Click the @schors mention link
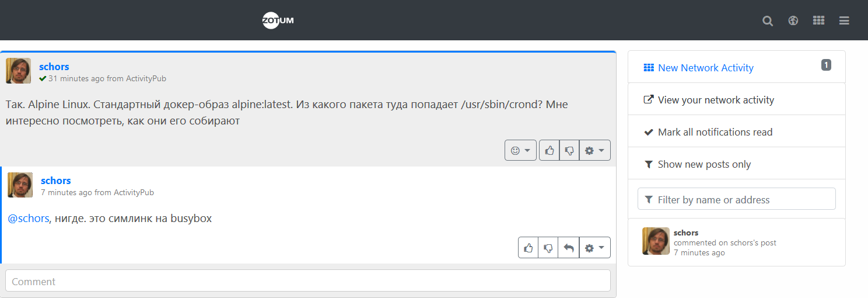The width and height of the screenshot is (868, 298). (29, 219)
